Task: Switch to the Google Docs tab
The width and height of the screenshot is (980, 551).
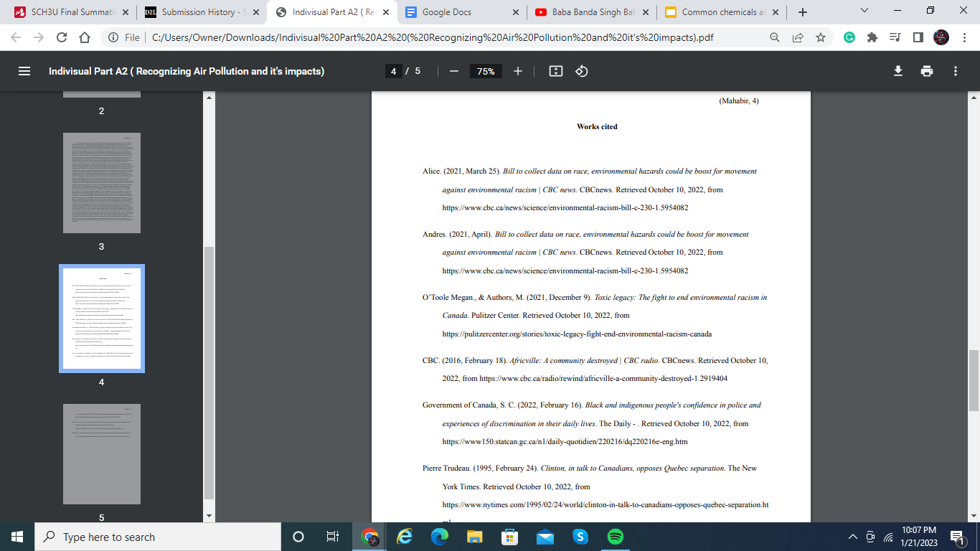Action: 462,12
